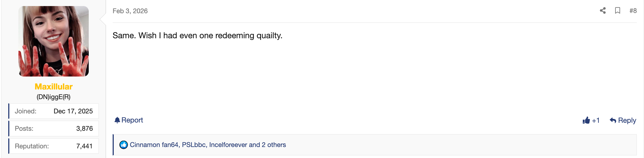Click the Posts count 3,876

(x=84, y=129)
